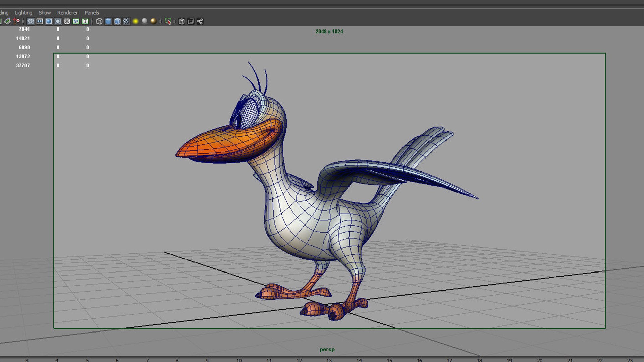Open the Renderer menu
The width and height of the screenshot is (644, 362).
[x=67, y=13]
